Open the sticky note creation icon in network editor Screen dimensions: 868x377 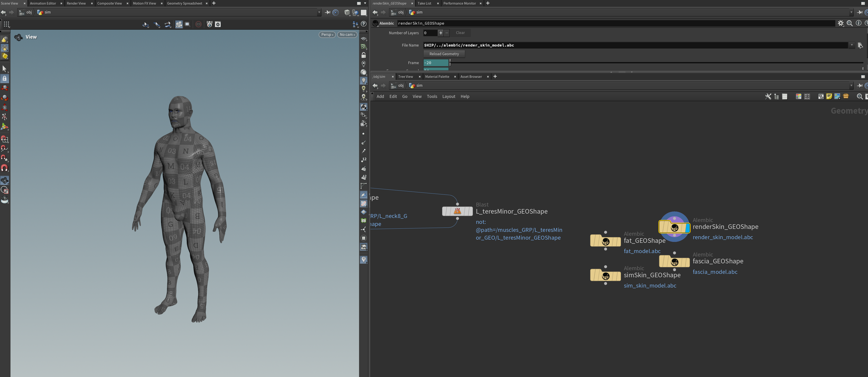click(829, 97)
